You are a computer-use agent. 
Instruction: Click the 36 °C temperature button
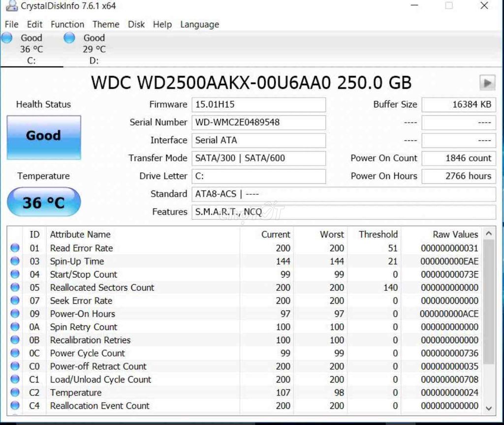44,202
